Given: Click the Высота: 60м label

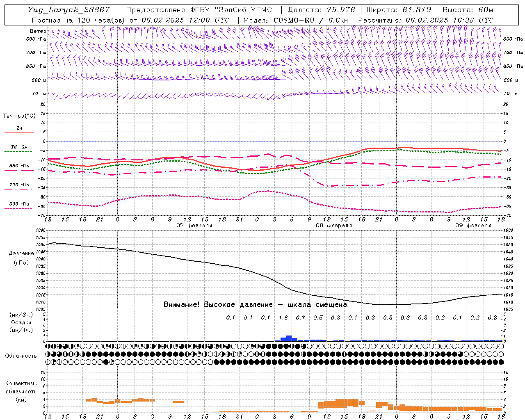Looking at the screenshot, I should pyautogui.click(x=468, y=10).
